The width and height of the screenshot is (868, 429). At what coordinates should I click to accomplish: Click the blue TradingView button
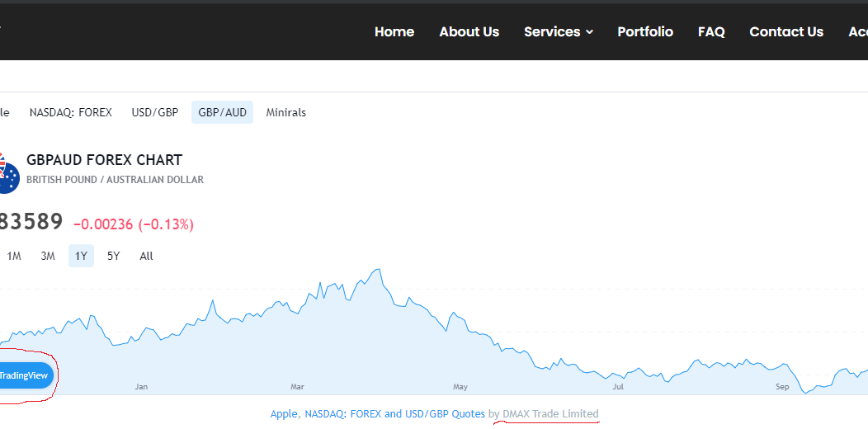(25, 376)
